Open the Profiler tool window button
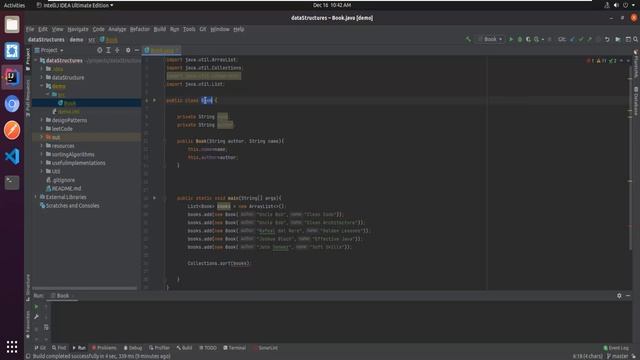 point(159,348)
